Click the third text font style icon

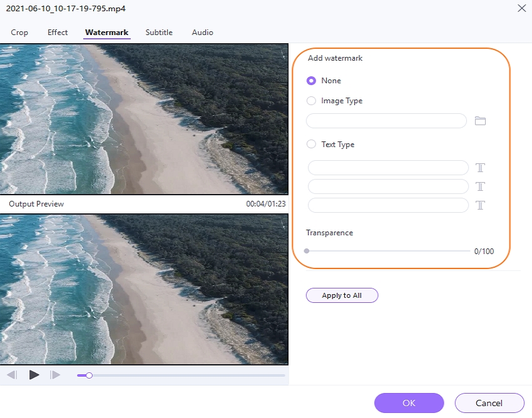[480, 205]
